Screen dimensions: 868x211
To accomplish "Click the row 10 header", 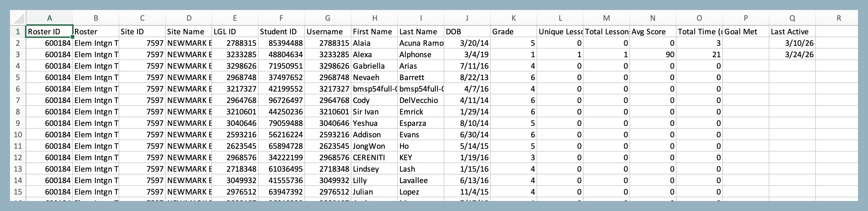I will 18,135.
